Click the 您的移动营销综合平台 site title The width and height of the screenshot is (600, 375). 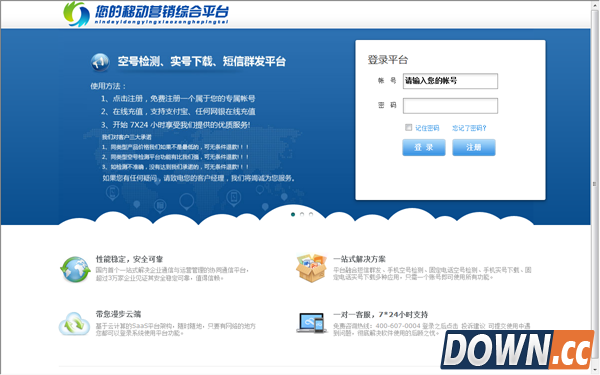click(161, 11)
